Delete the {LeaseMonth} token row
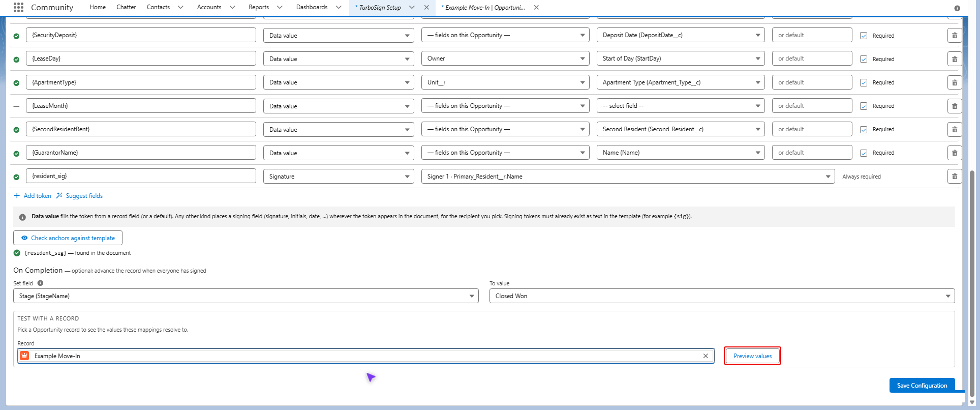 pyautogui.click(x=954, y=106)
